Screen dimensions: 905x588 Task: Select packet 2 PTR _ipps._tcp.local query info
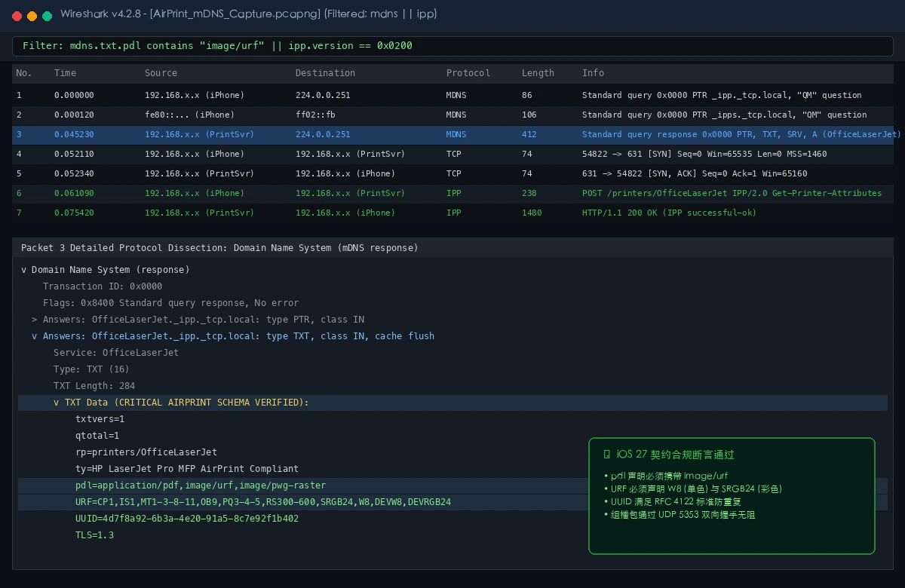724,115
